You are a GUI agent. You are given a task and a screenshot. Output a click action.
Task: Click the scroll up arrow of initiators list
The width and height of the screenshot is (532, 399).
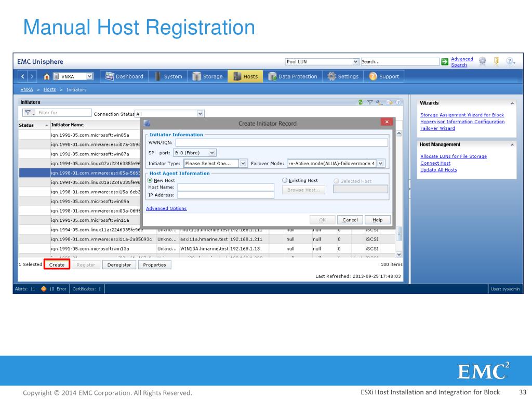(399, 134)
